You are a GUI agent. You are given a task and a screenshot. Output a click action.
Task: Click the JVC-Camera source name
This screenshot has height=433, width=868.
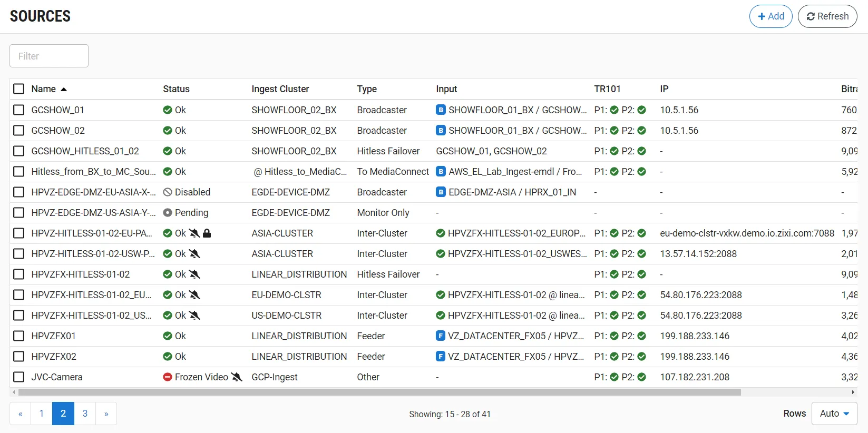[57, 377]
